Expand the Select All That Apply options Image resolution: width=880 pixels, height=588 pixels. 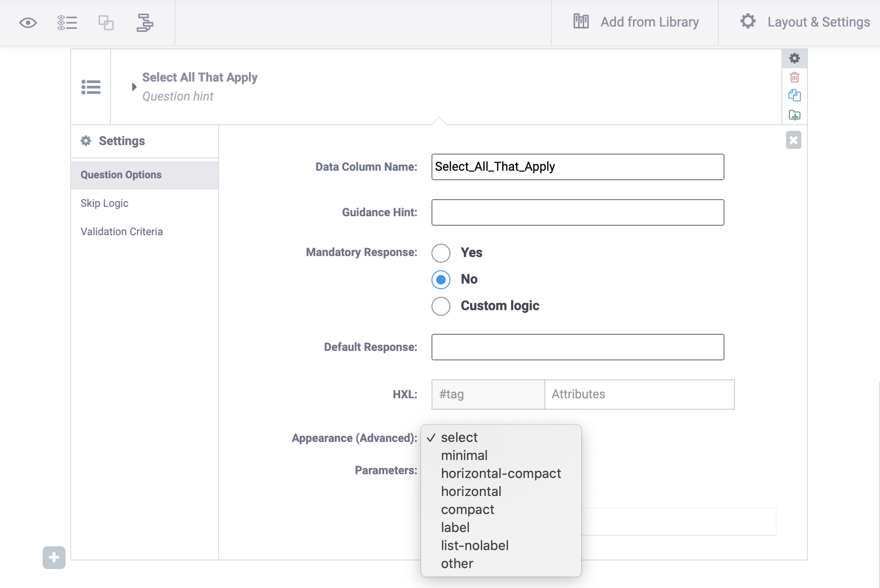(134, 87)
